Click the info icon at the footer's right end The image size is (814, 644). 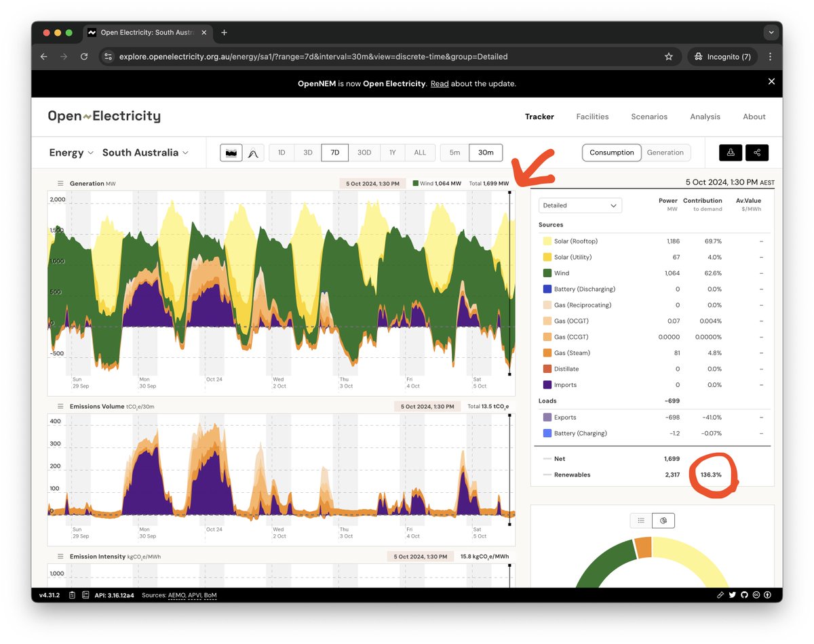[x=768, y=595]
